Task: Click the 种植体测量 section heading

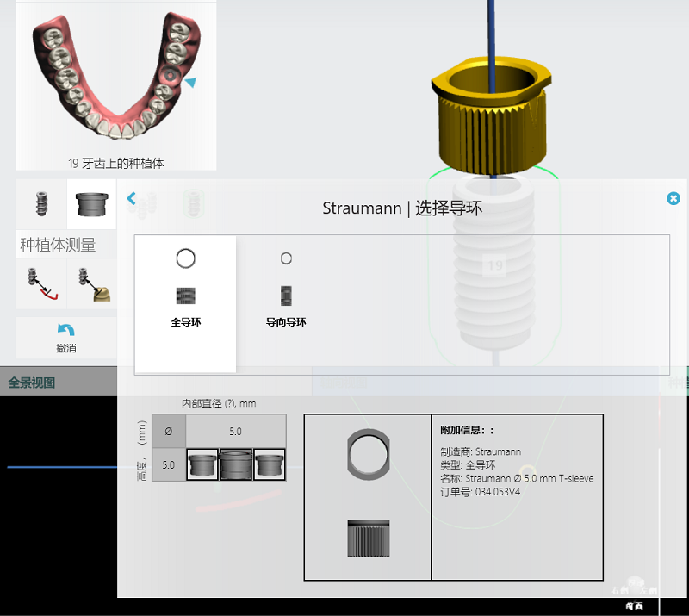Action: pyautogui.click(x=58, y=245)
